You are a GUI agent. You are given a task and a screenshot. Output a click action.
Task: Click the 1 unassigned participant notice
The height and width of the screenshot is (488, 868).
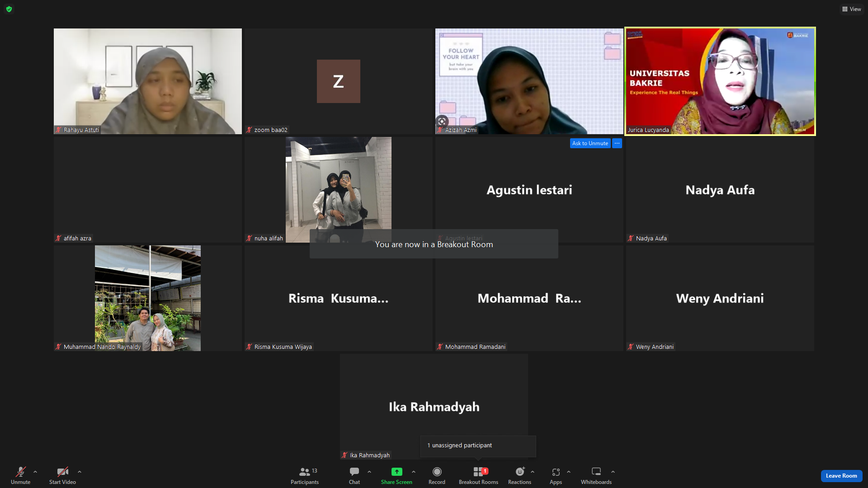pos(478,446)
